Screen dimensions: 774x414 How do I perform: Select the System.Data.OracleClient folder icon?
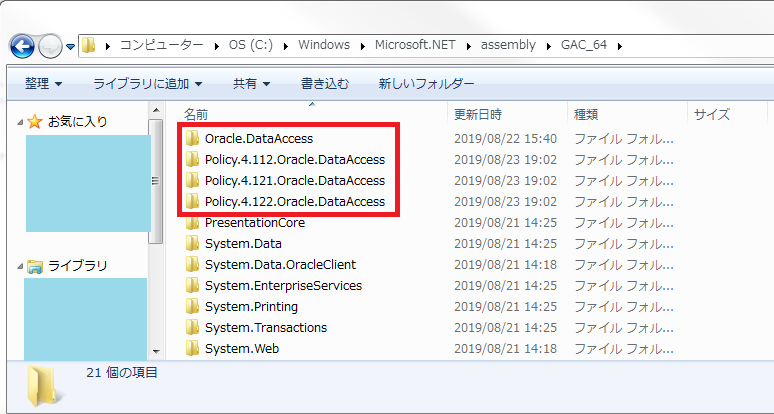point(192,265)
